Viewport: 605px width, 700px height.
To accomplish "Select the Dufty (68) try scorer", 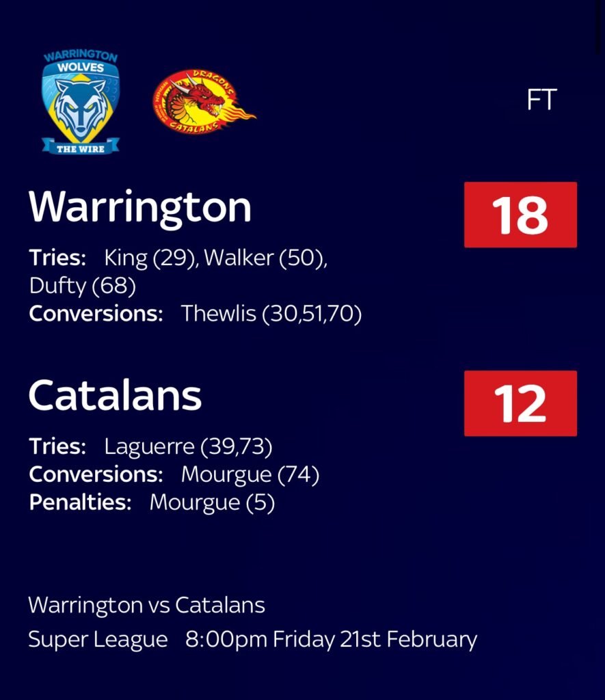I will click(x=83, y=286).
